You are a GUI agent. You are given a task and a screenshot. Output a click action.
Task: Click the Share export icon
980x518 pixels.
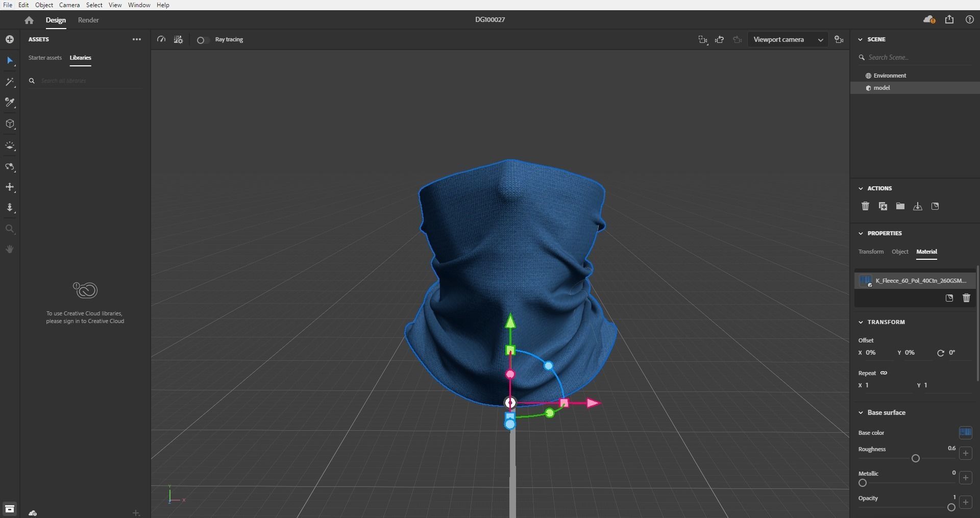tap(949, 19)
